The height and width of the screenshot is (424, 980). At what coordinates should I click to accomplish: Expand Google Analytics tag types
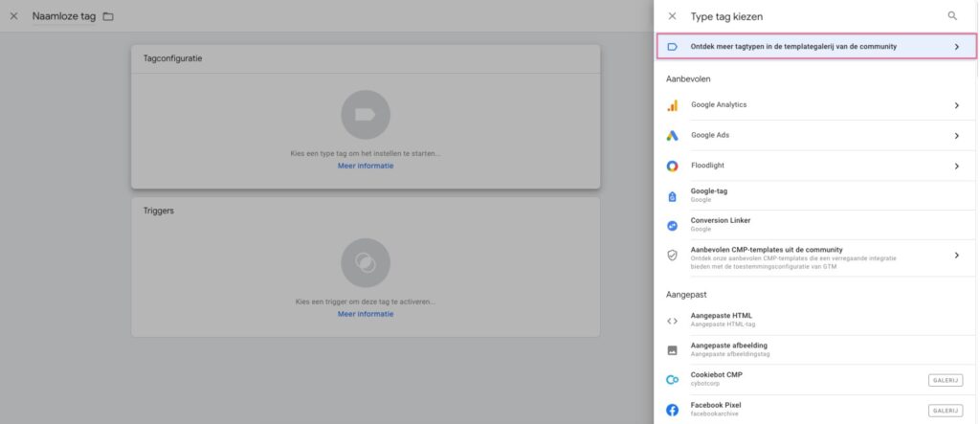click(957, 105)
